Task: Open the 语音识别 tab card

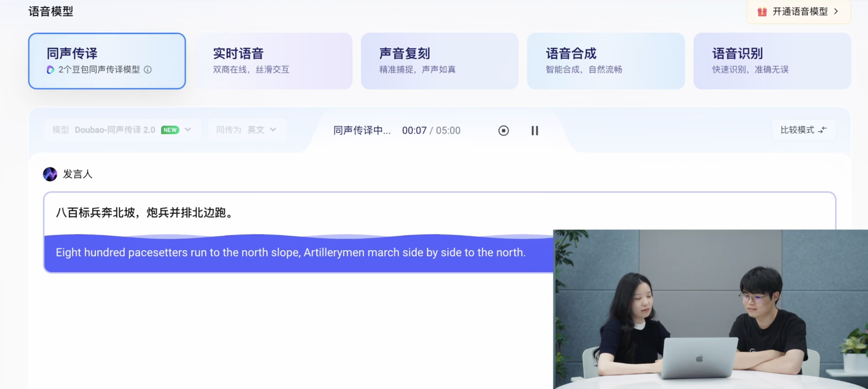Action: (x=772, y=61)
